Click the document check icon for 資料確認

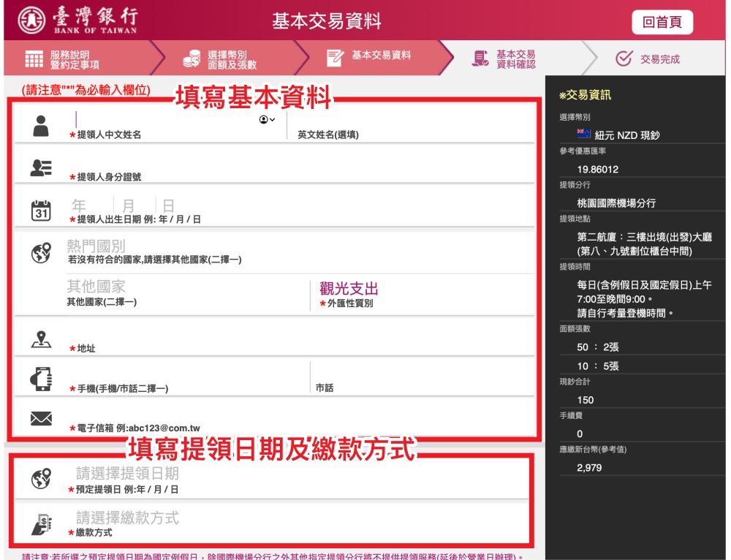480,58
